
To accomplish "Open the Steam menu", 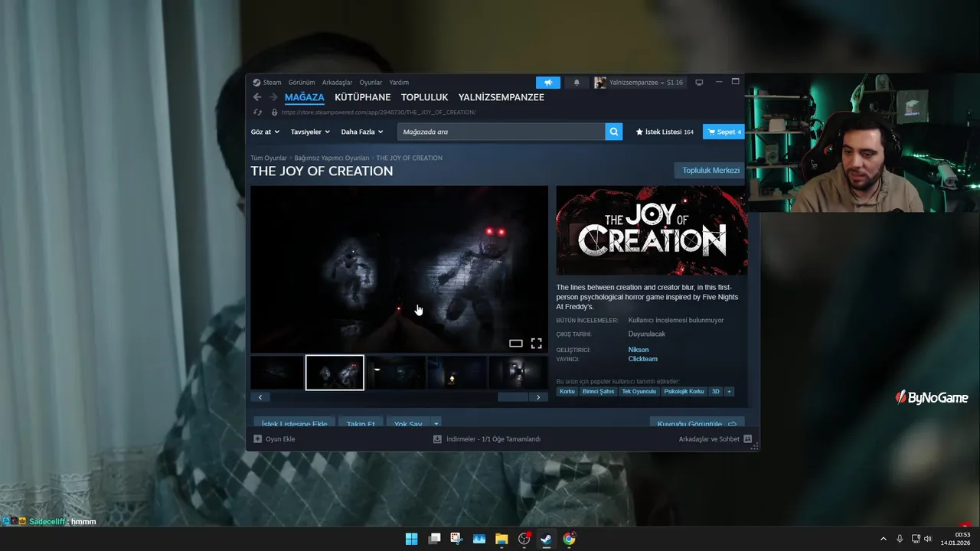I will click(267, 83).
